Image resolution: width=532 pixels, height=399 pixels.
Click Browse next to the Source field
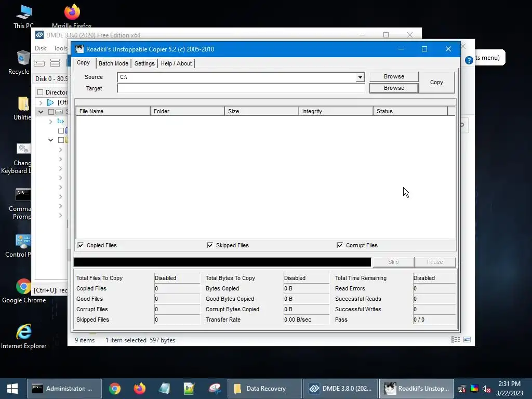[x=394, y=77]
